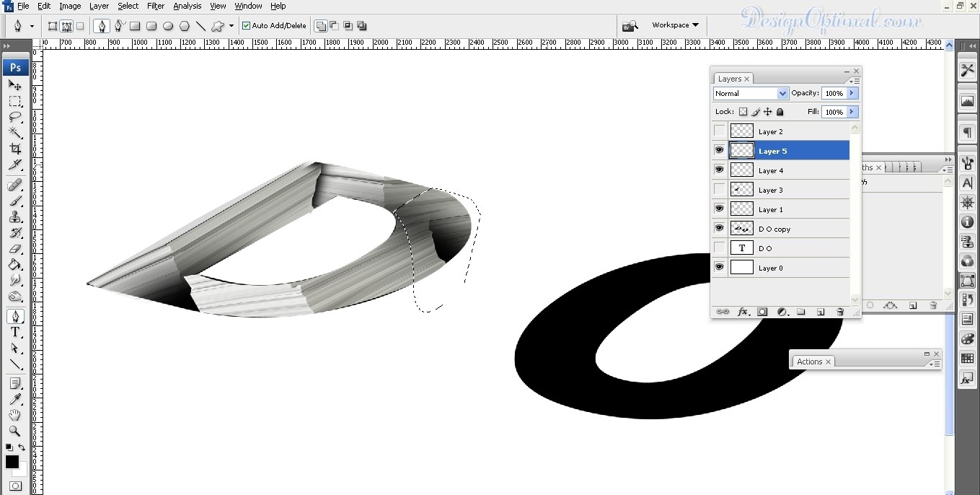Click the Add layer style fx icon
Image resolution: width=980 pixels, height=495 pixels.
click(x=743, y=312)
